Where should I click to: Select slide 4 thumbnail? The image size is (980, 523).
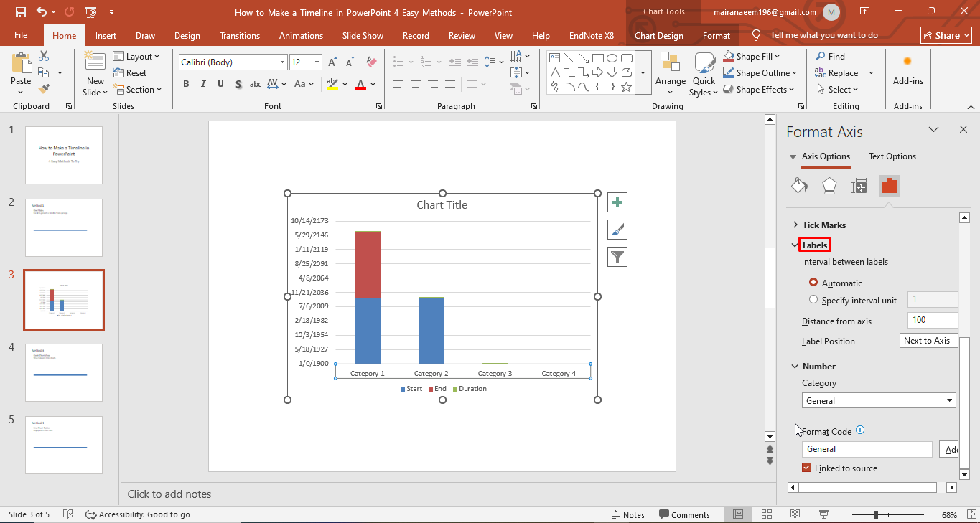[64, 372]
